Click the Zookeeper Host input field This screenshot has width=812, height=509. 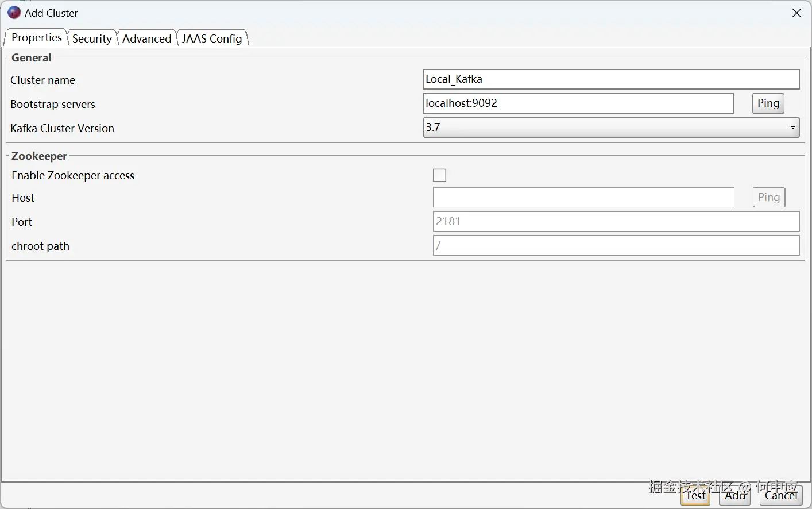pyautogui.click(x=583, y=198)
